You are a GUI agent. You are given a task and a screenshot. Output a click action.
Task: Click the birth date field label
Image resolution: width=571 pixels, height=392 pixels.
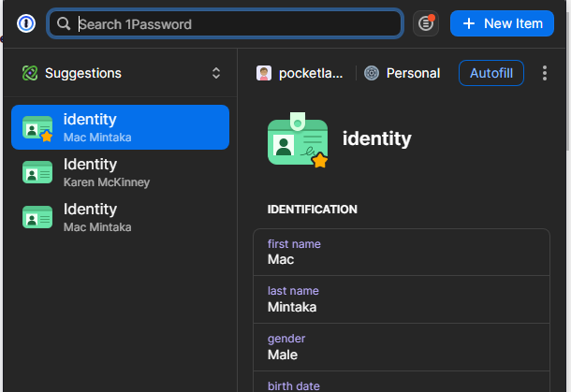294,385
